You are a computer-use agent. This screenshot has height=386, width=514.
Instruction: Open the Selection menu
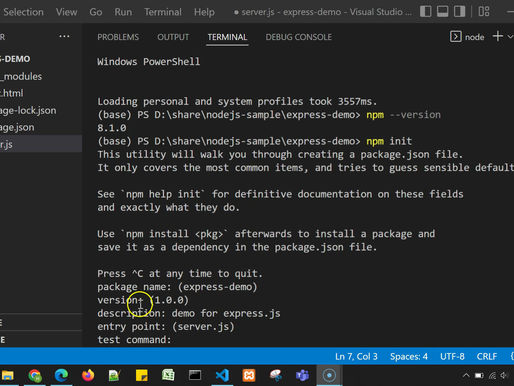(x=23, y=12)
